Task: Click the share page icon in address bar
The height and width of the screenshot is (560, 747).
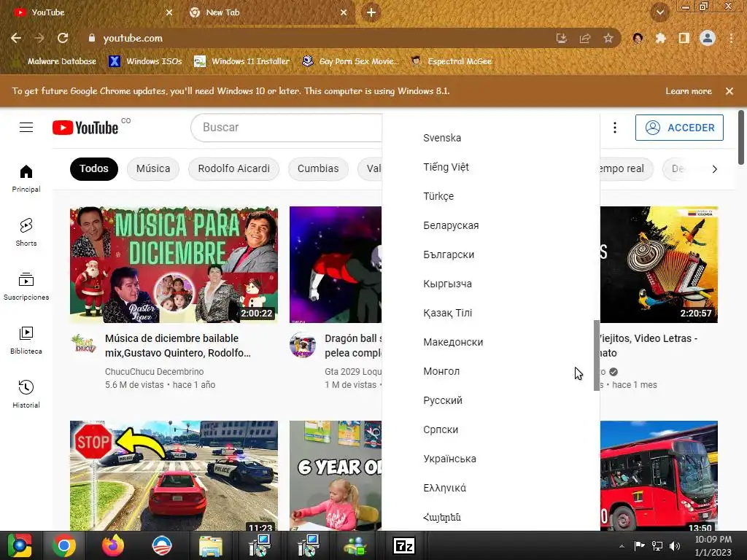Action: click(x=584, y=38)
